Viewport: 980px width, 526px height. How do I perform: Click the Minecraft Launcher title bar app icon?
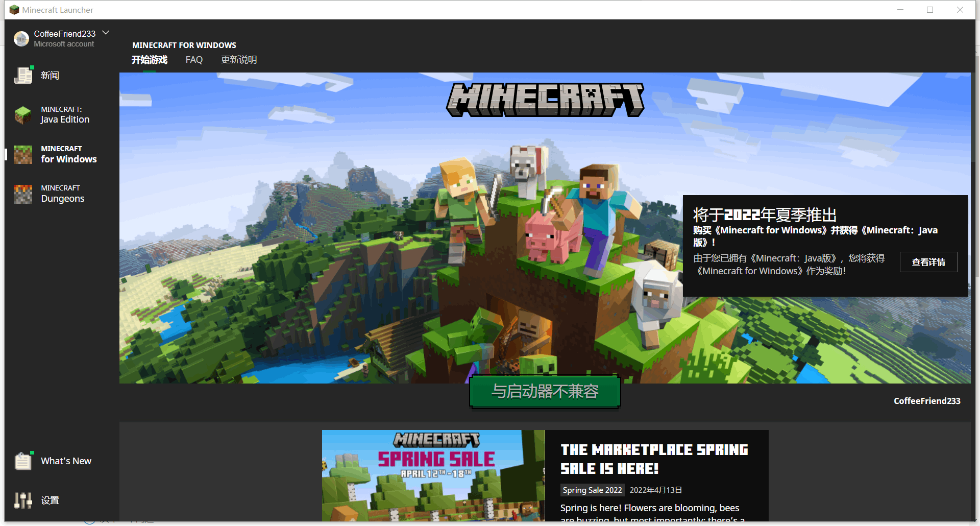[14, 10]
